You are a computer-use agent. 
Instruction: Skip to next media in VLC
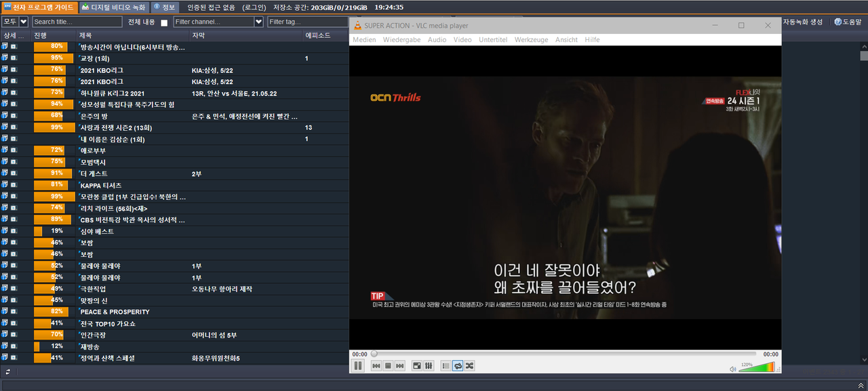point(400,366)
